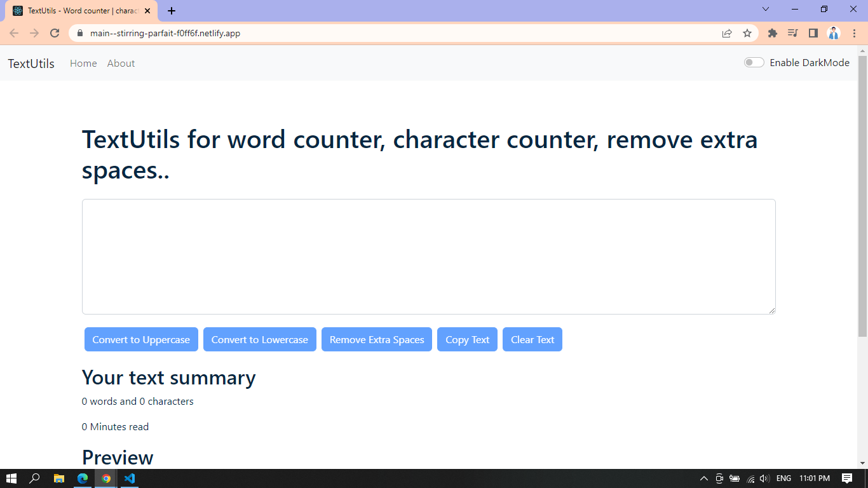Image resolution: width=868 pixels, height=488 pixels.
Task: Open the tab search chevron dropdown
Action: [765, 9]
